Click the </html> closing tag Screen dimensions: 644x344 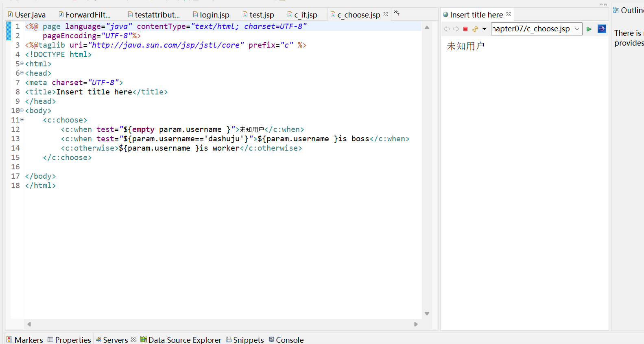pyautogui.click(x=40, y=186)
